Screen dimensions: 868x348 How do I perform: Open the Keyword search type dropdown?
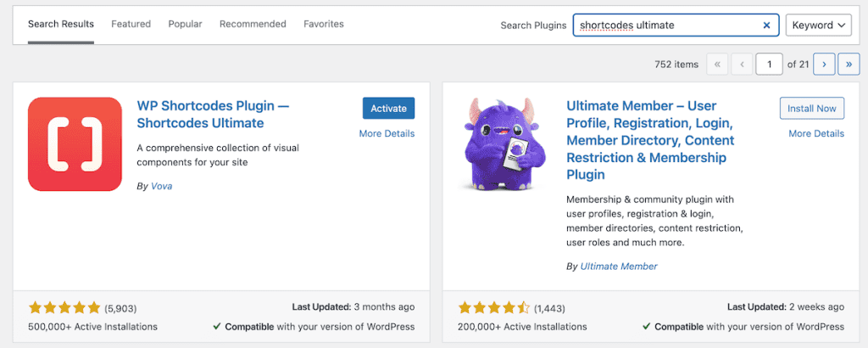[818, 25]
